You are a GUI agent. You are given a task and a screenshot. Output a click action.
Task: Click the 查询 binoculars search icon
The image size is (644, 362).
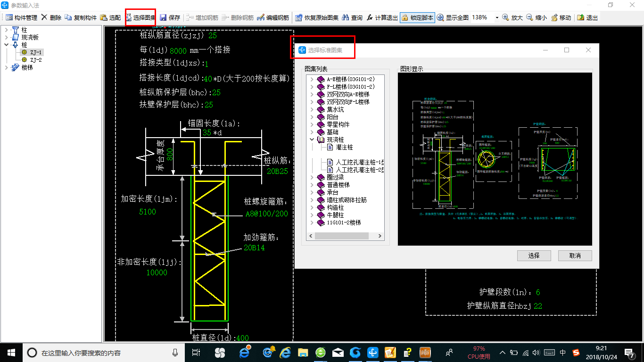(x=346, y=17)
